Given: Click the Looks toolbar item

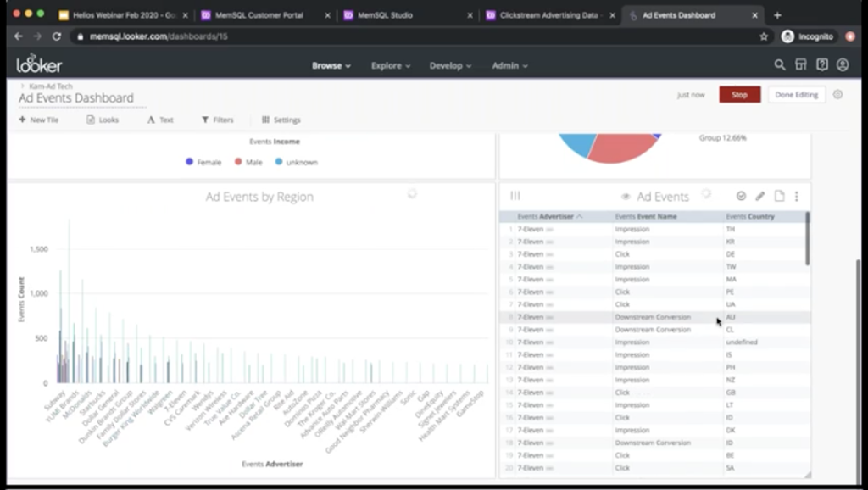Looking at the screenshot, I should coord(103,120).
